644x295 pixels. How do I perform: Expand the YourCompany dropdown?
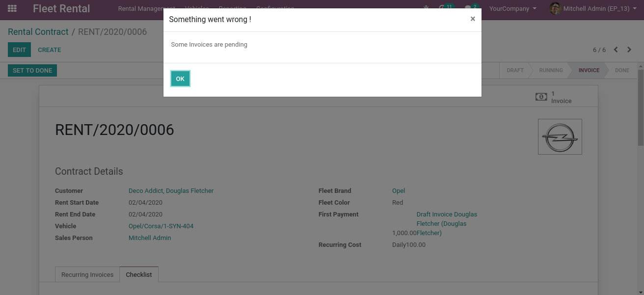pos(512,8)
